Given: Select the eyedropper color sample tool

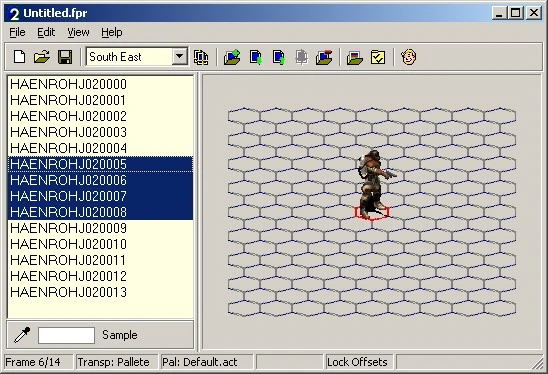Looking at the screenshot, I should (x=22, y=335).
